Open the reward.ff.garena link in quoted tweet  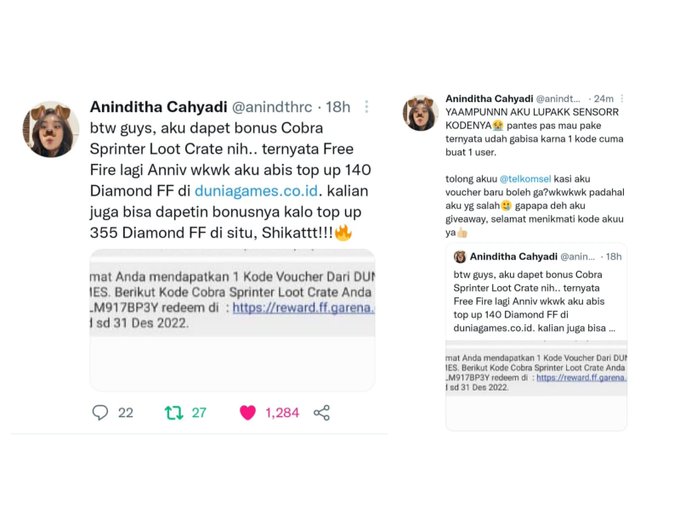pos(582,377)
